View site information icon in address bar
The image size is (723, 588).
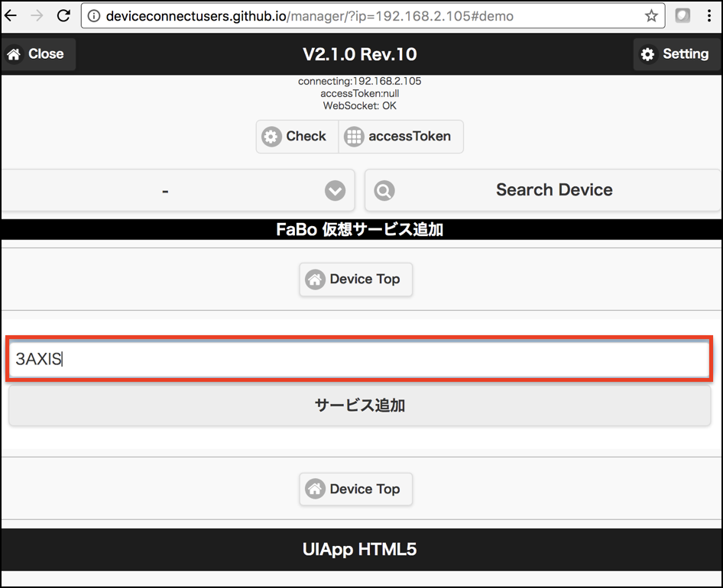coord(94,16)
